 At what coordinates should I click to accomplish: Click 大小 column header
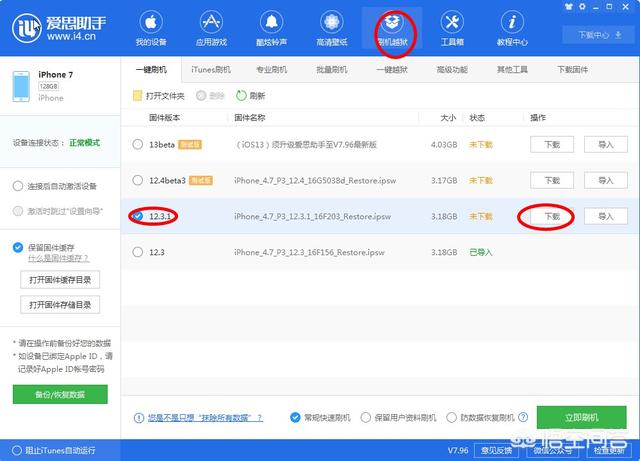[448, 118]
